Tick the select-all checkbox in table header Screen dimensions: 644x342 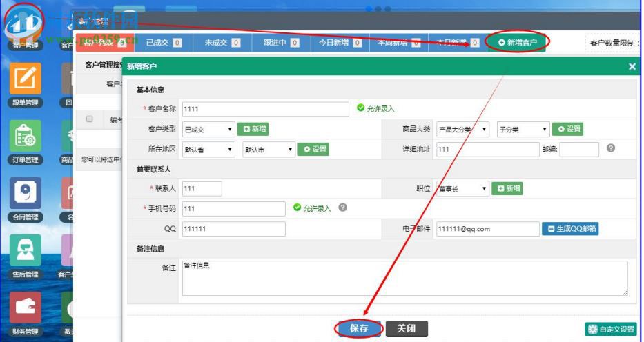(89, 119)
